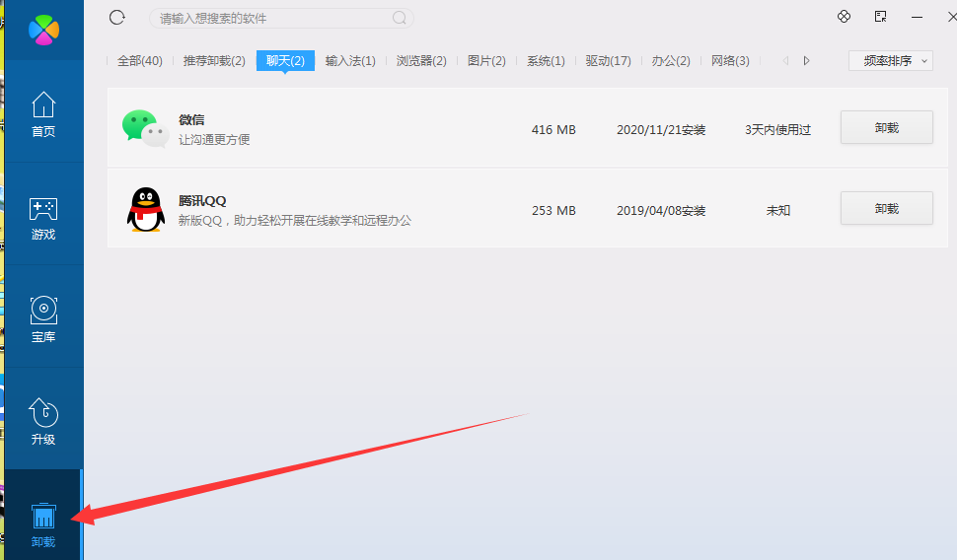Focus the software search input field
Viewport: 957px width, 560px height.
tap(281, 19)
